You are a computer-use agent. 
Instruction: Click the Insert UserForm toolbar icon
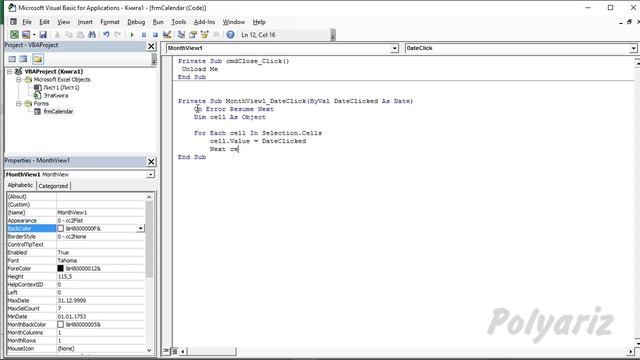[26, 35]
